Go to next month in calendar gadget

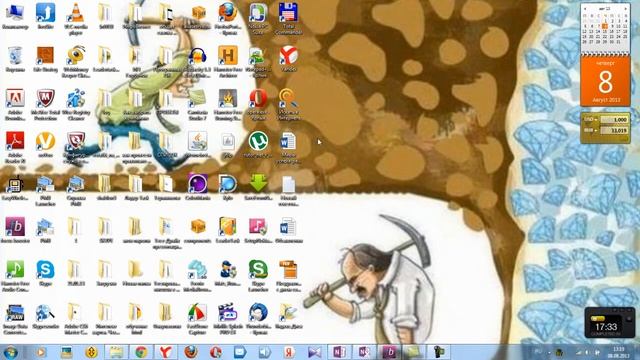pos(626,9)
